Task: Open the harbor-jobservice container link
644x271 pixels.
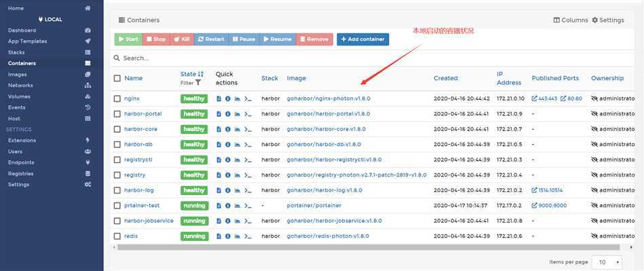Action: click(x=149, y=221)
